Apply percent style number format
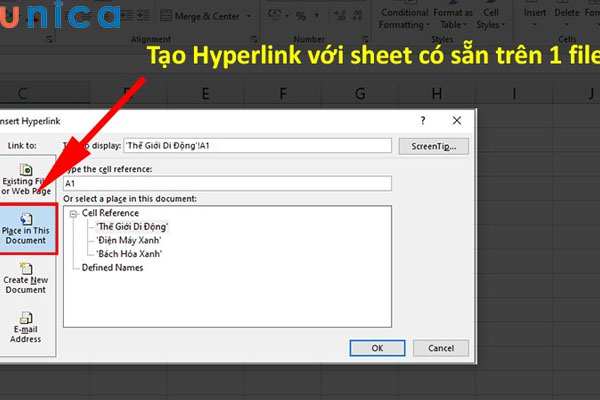The height and width of the screenshot is (400, 600). pyautogui.click(x=301, y=16)
